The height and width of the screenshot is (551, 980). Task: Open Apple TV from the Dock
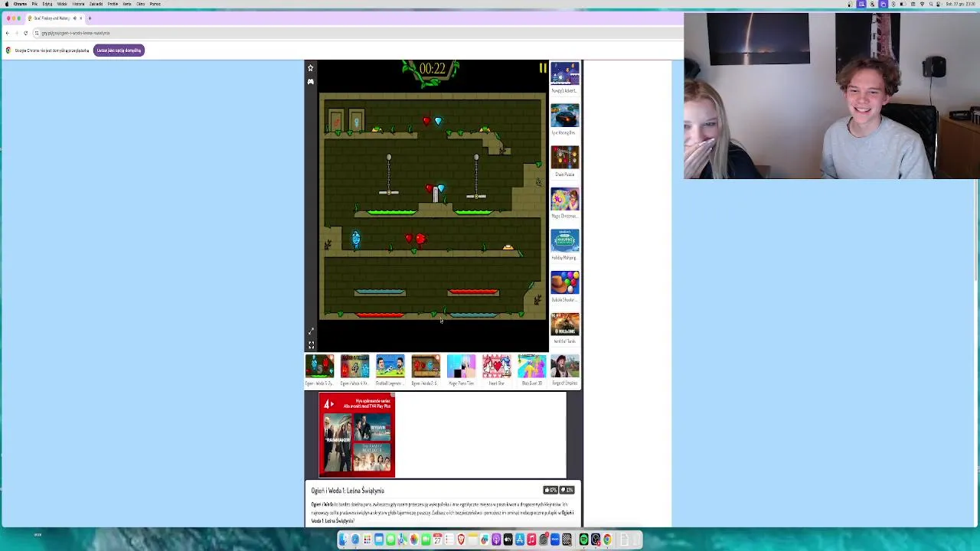tap(508, 540)
